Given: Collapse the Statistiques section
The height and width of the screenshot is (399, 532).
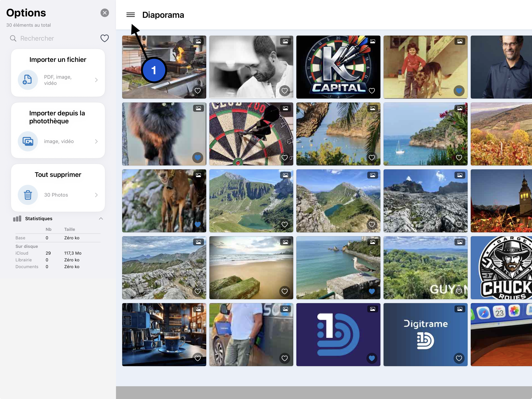Looking at the screenshot, I should click(101, 218).
